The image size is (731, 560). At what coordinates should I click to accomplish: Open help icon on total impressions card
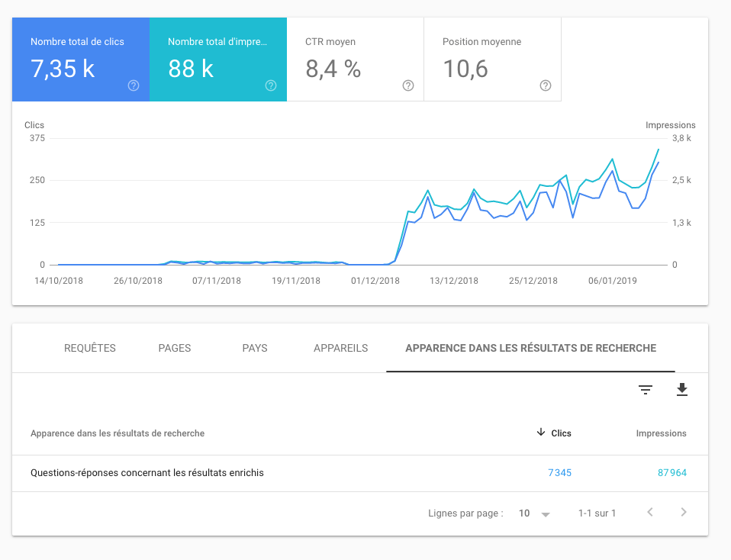(x=271, y=85)
